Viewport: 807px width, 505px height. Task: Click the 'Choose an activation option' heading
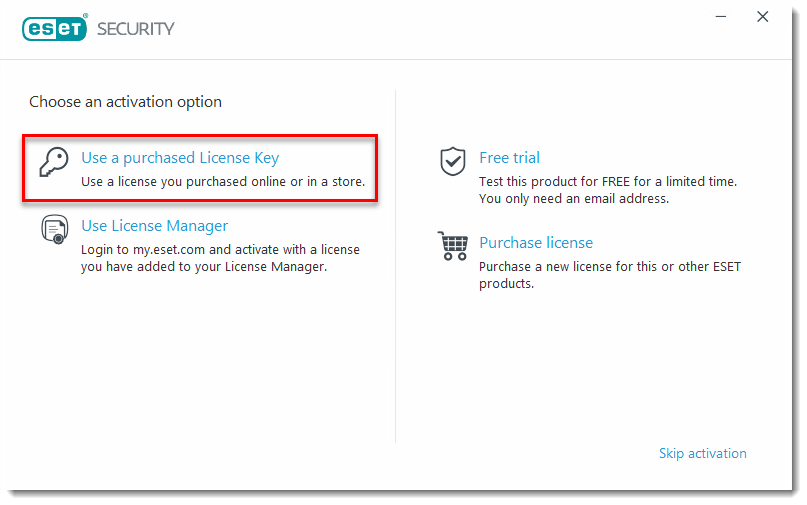click(x=125, y=102)
